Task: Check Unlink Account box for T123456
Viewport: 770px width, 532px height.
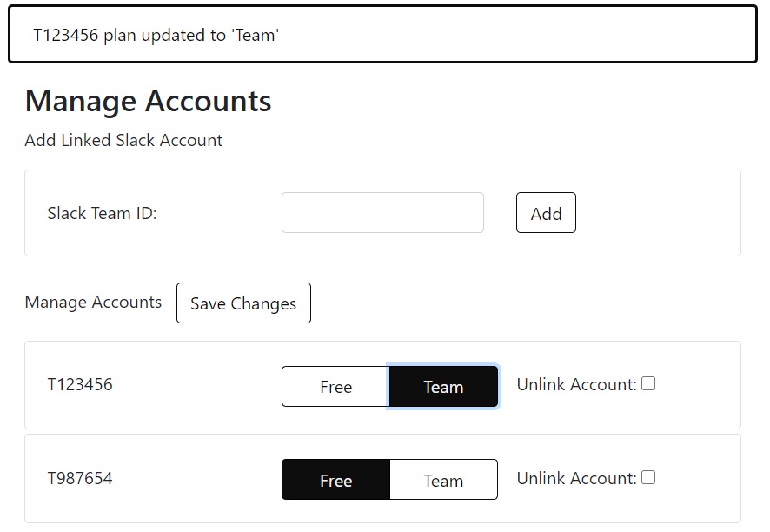Action: pos(648,383)
